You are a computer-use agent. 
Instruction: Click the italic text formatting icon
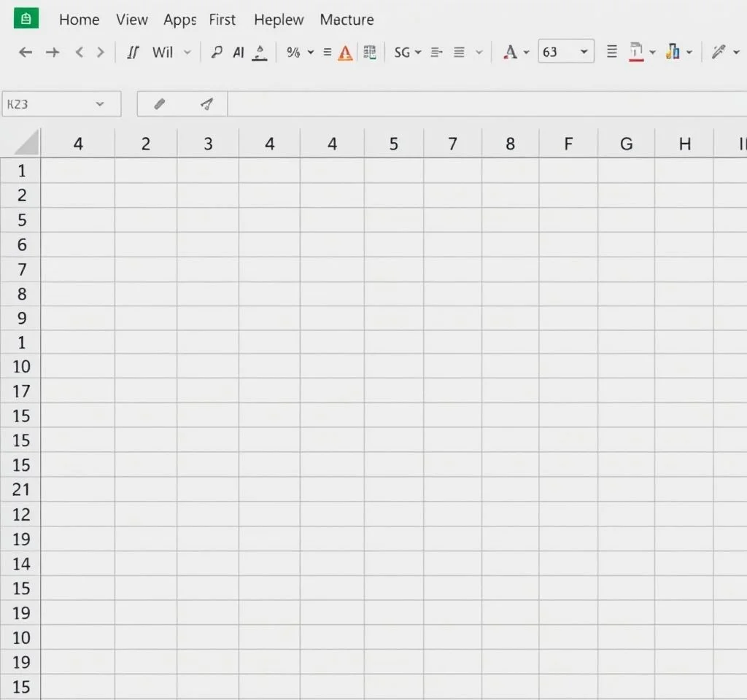[x=132, y=52]
